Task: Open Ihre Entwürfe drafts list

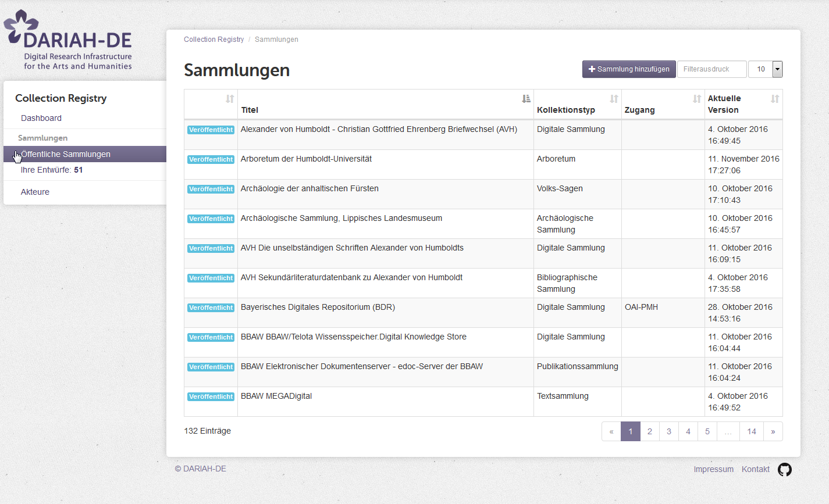Action: [x=52, y=170]
